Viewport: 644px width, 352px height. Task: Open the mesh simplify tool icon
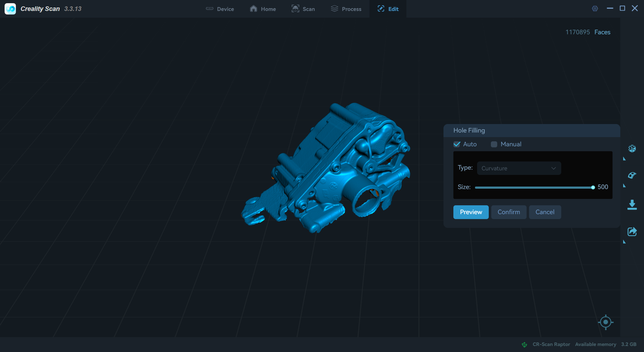(x=632, y=148)
